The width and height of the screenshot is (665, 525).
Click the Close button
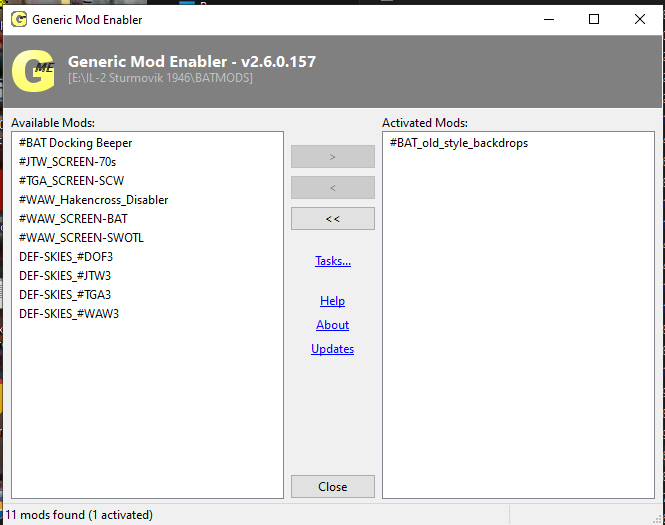pyautogui.click(x=333, y=487)
